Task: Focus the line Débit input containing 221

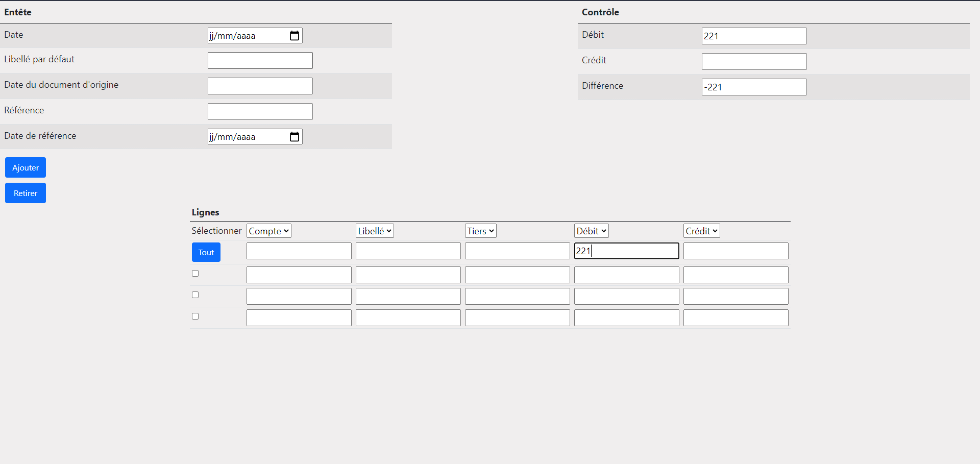Action: coord(626,251)
